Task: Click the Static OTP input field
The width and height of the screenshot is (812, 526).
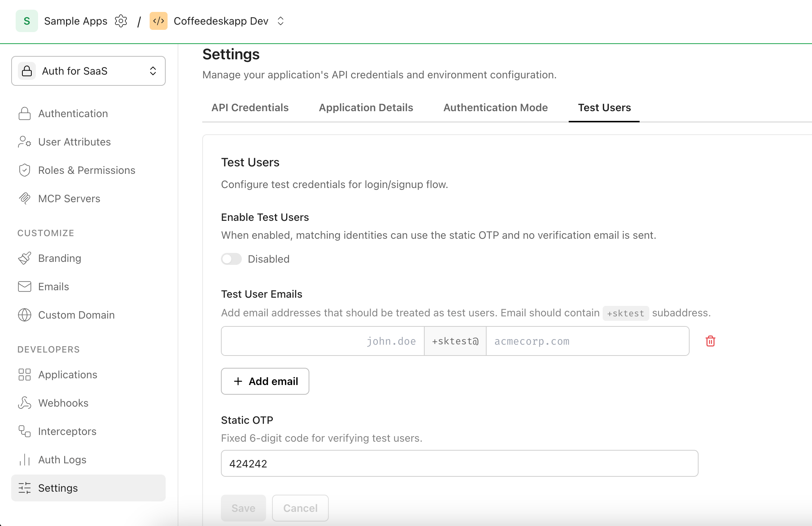Action: pyautogui.click(x=459, y=463)
